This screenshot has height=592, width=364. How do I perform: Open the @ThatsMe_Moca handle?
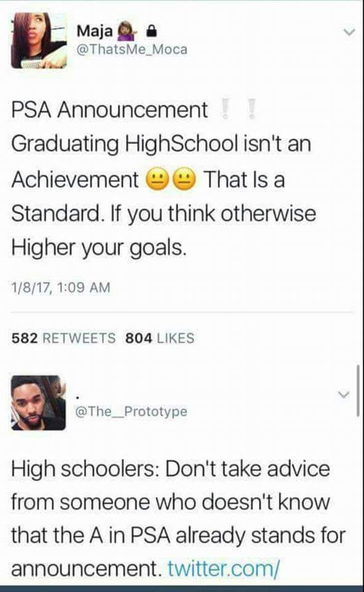point(132,49)
